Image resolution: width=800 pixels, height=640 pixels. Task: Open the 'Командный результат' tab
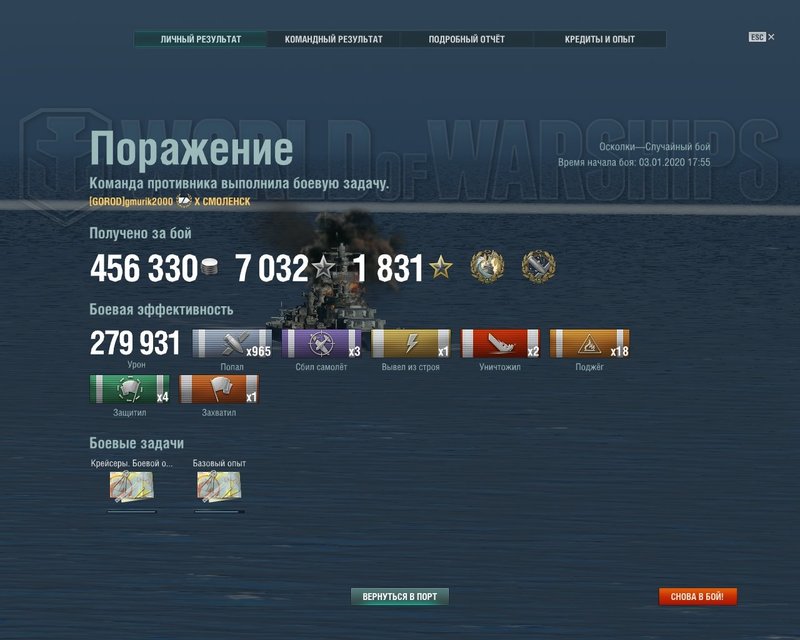coord(333,39)
